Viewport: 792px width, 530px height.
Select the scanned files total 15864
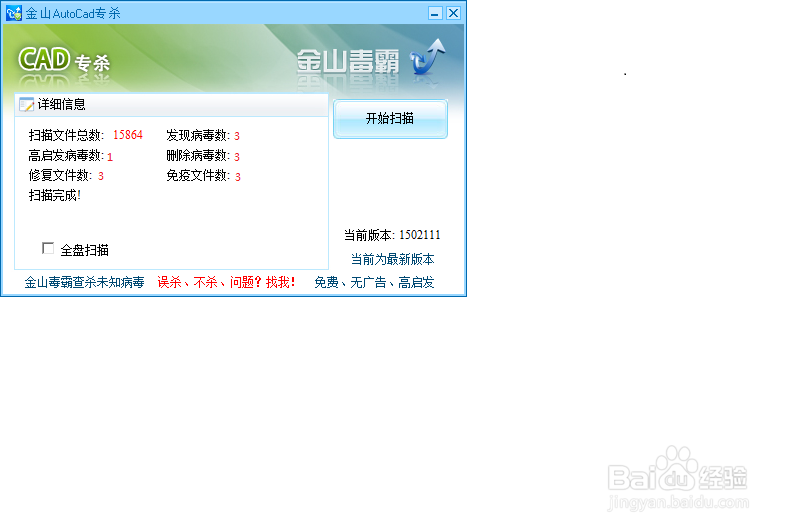pos(128,135)
